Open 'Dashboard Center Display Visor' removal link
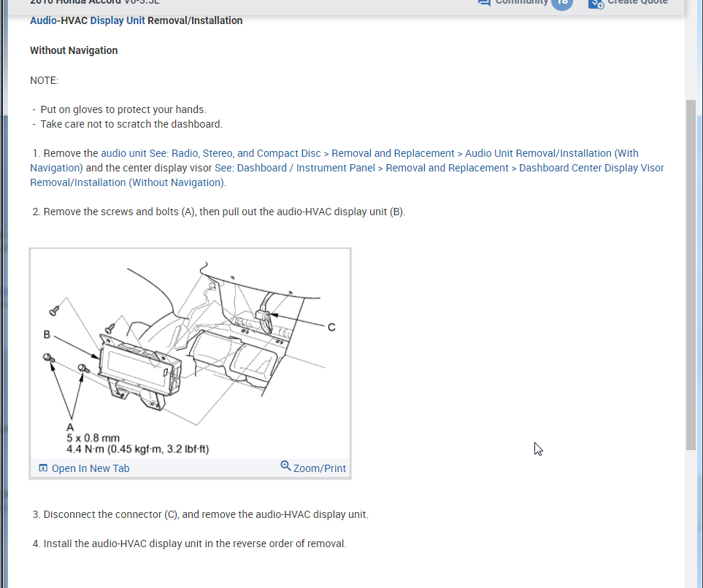This screenshot has height=588, width=703. pos(347,175)
